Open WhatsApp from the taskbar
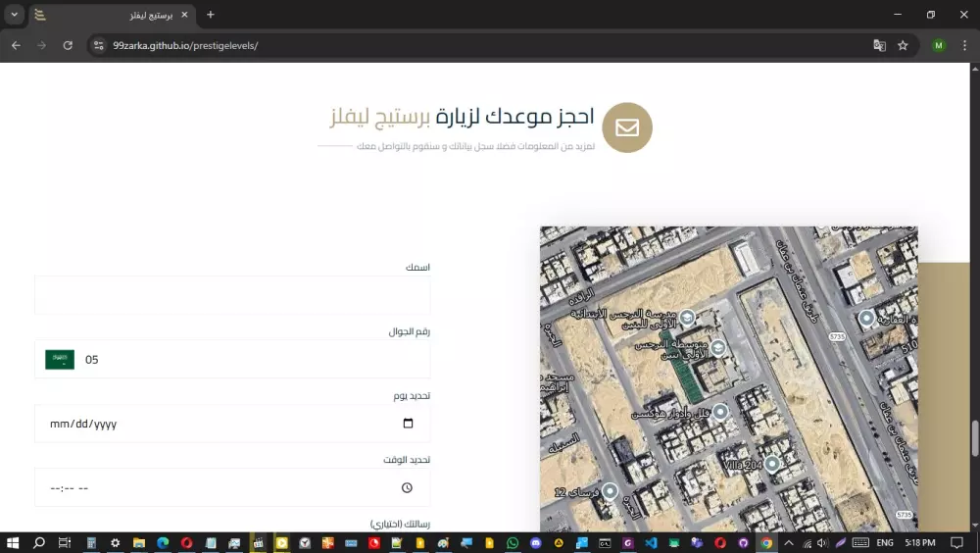980x553 pixels. (513, 543)
